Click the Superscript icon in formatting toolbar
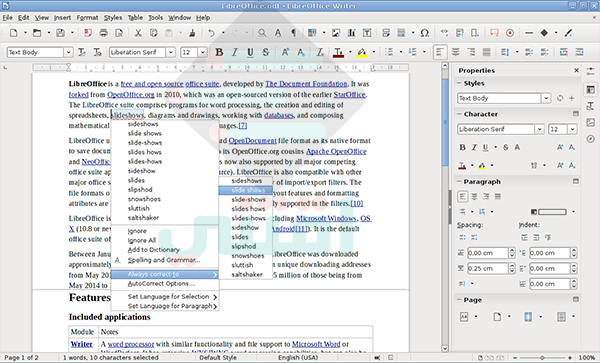Viewport: 600px width, 363px height. pyautogui.click(x=285, y=52)
